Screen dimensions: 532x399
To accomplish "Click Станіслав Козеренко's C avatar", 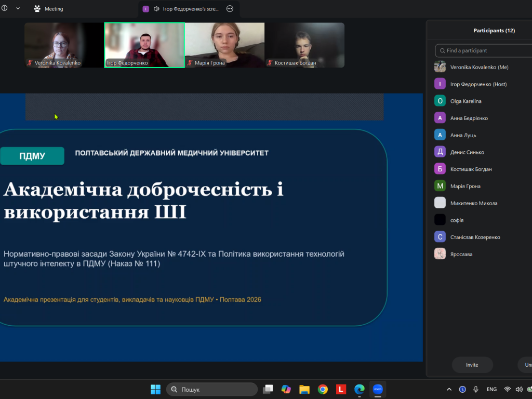I will (440, 237).
